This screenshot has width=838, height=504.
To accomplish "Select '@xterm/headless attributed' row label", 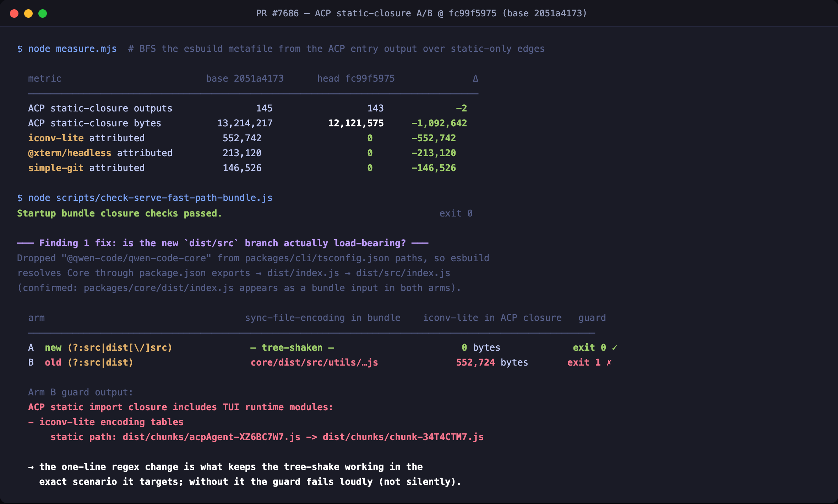I will coord(100,153).
